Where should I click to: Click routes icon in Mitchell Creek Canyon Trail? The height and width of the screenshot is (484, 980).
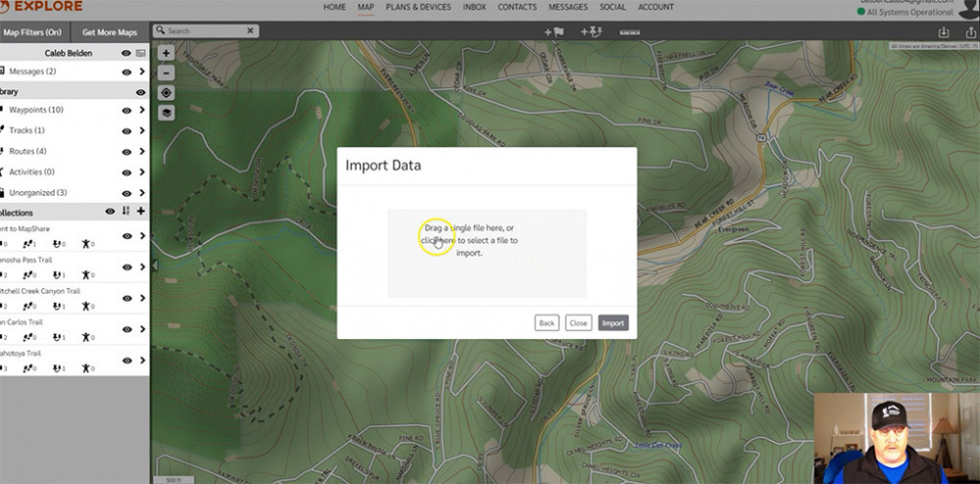pyautogui.click(x=59, y=306)
